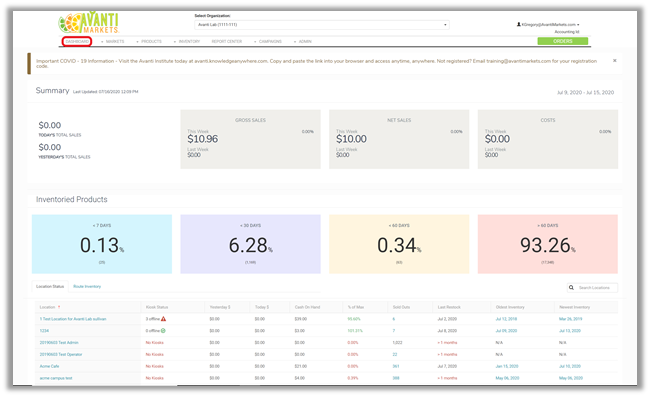Viewport: 650px width, 397px height.
Task: Expand the Admin menu
Action: 303,41
